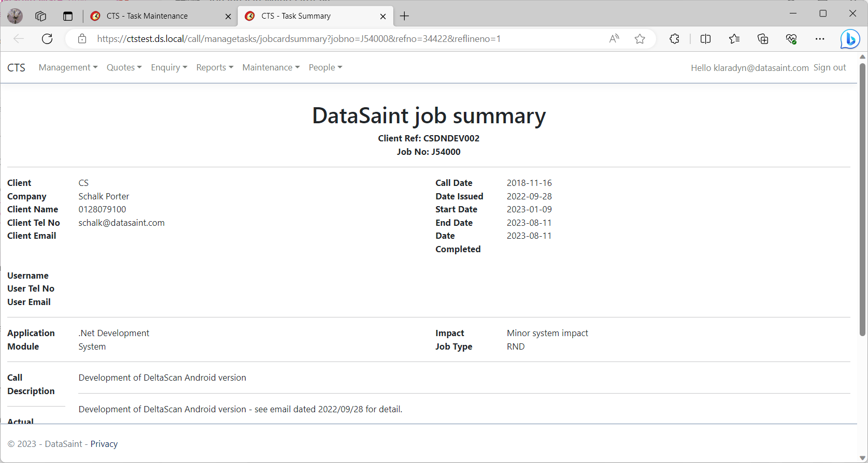
Task: Maximize the browser window
Action: tap(823, 13)
